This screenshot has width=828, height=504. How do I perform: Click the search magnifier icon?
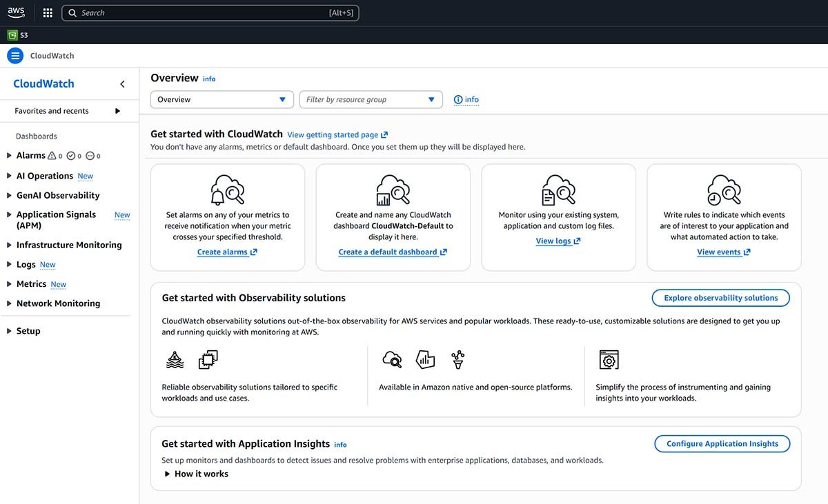[72, 13]
